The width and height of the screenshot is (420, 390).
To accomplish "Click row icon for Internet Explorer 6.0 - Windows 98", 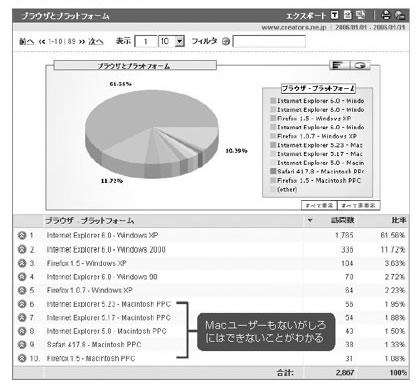I will click(x=22, y=277).
